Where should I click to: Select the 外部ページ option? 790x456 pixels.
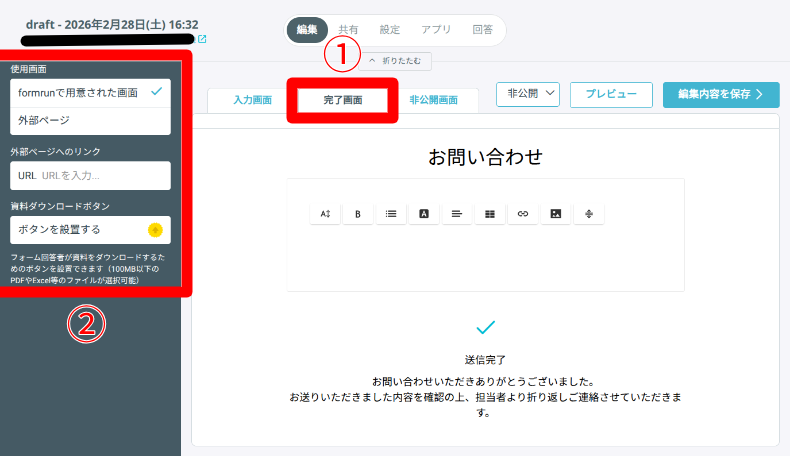point(90,120)
